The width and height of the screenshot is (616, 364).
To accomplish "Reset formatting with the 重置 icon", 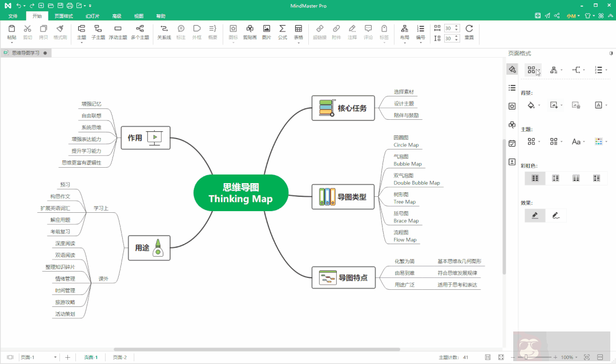I will 469,33.
